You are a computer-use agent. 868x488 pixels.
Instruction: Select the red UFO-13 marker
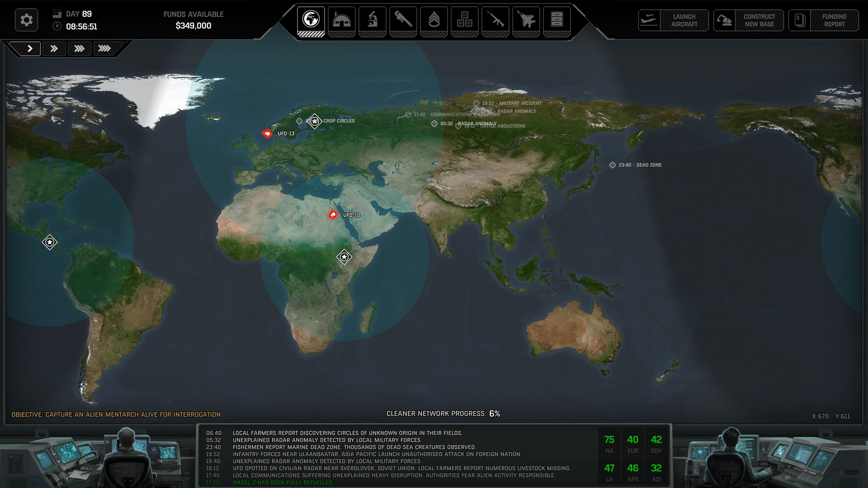(x=267, y=134)
